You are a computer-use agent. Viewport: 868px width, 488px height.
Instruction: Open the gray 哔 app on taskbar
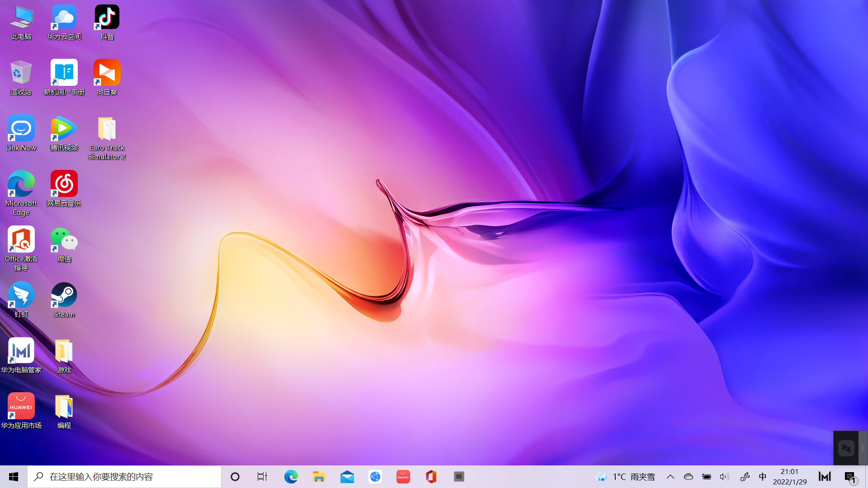[459, 477]
